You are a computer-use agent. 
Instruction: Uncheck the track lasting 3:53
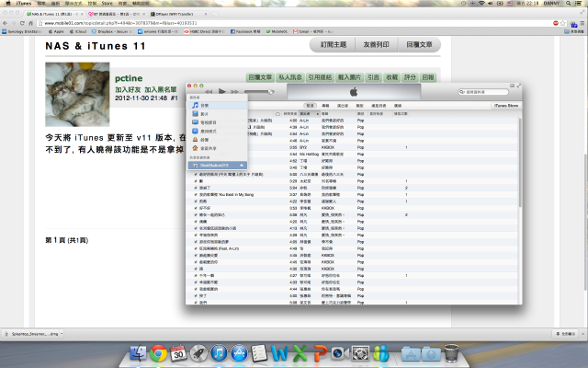196,209
